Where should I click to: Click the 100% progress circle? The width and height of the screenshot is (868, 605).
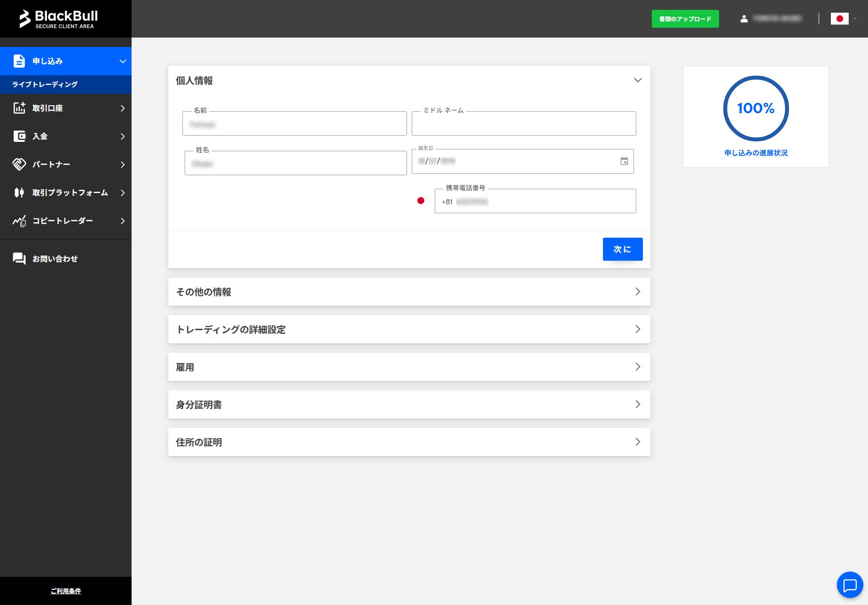756,109
